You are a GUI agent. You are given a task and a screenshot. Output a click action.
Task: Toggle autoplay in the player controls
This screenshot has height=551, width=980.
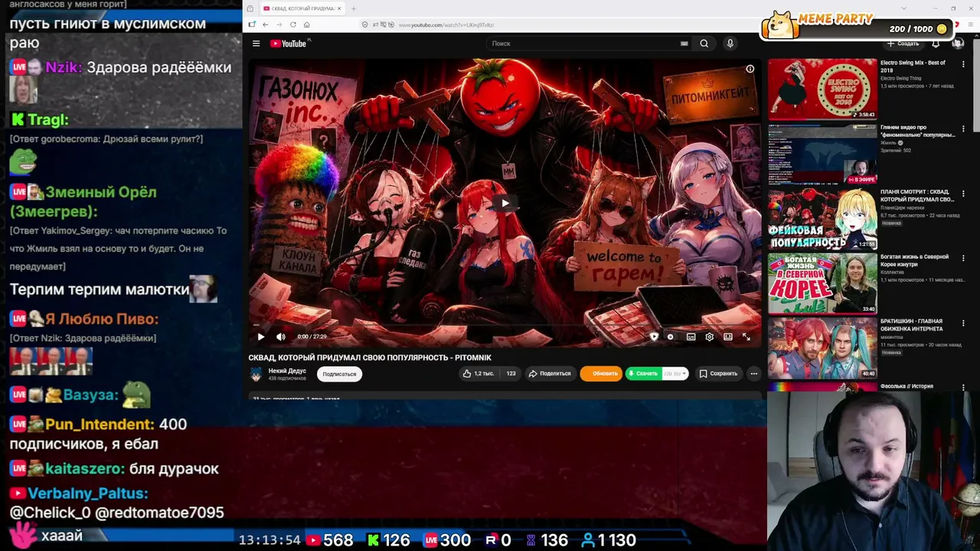tap(671, 337)
